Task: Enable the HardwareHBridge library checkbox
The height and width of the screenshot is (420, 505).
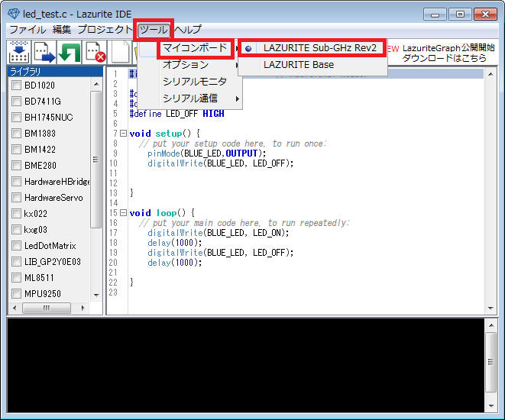Action: (x=16, y=182)
